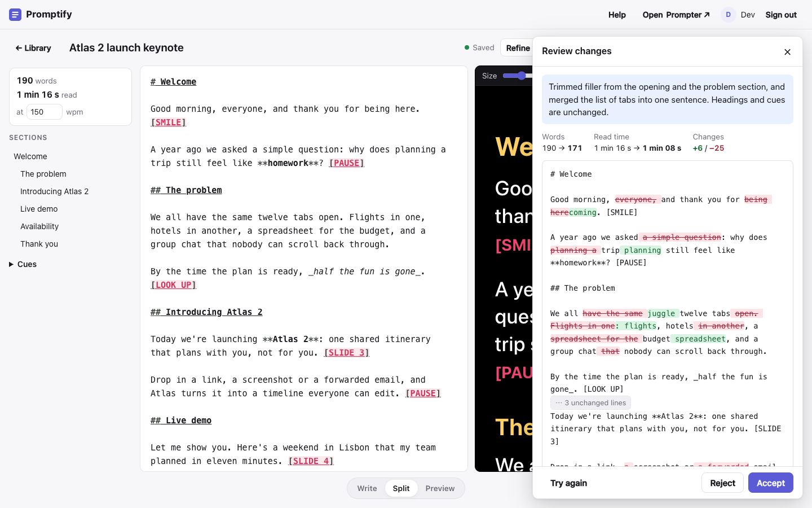Click the [SMILE] cue in editor
This screenshot has width=812, height=508.
tap(169, 122)
